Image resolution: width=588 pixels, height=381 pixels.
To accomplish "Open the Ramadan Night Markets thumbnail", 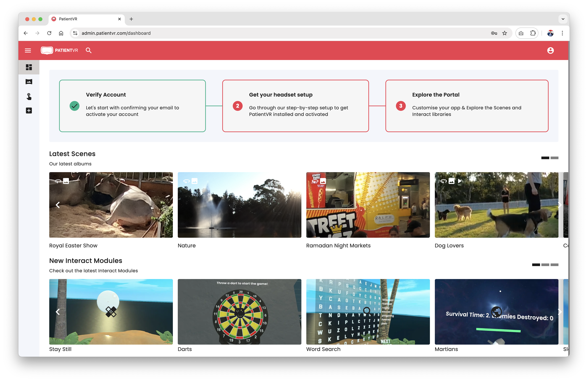I will pyautogui.click(x=368, y=205).
